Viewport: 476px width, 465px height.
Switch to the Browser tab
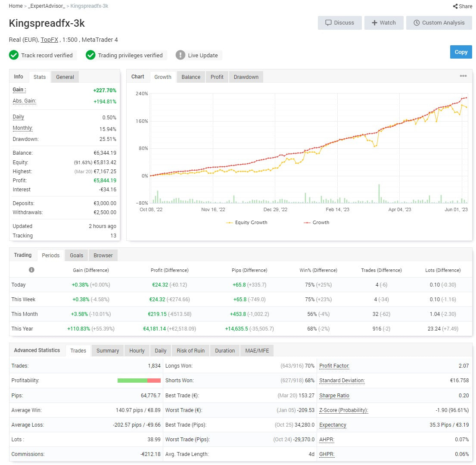coord(103,256)
